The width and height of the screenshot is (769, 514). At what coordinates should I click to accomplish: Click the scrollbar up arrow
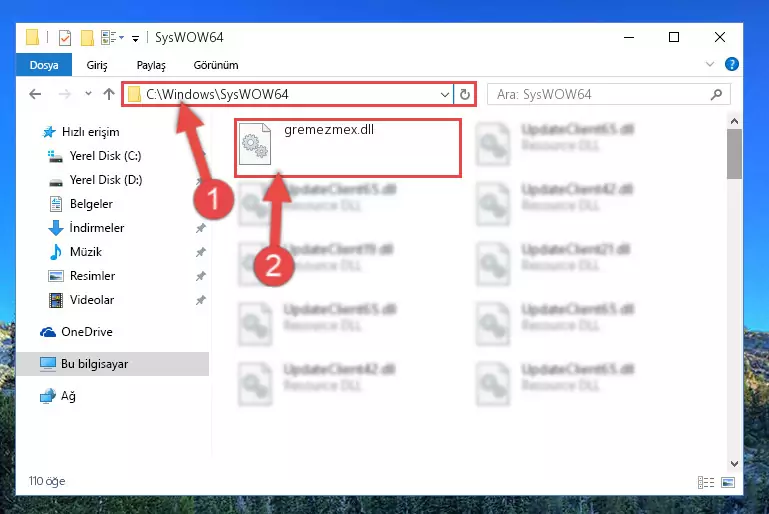[734, 121]
